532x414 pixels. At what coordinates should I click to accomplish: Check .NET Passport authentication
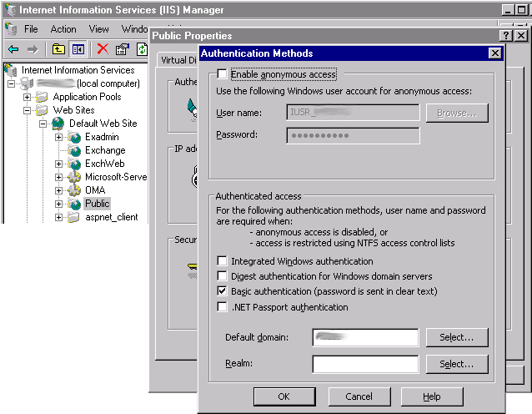tap(222, 306)
